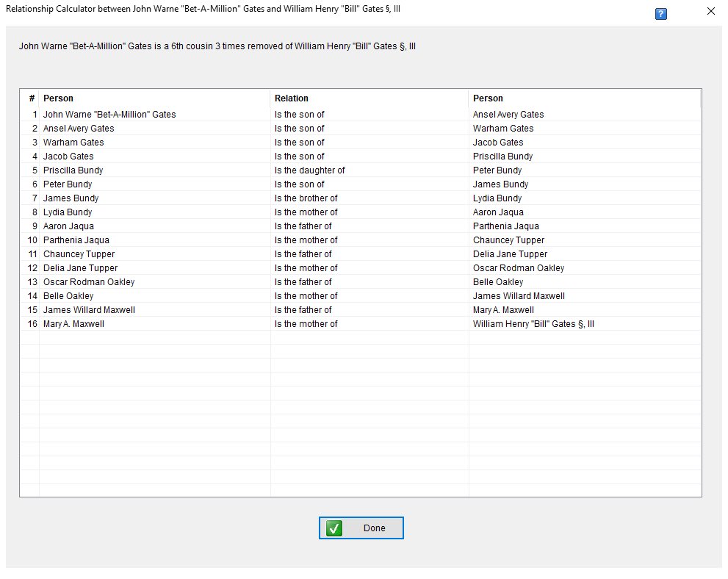Close the Relationship Calculator dialog

[x=711, y=11]
